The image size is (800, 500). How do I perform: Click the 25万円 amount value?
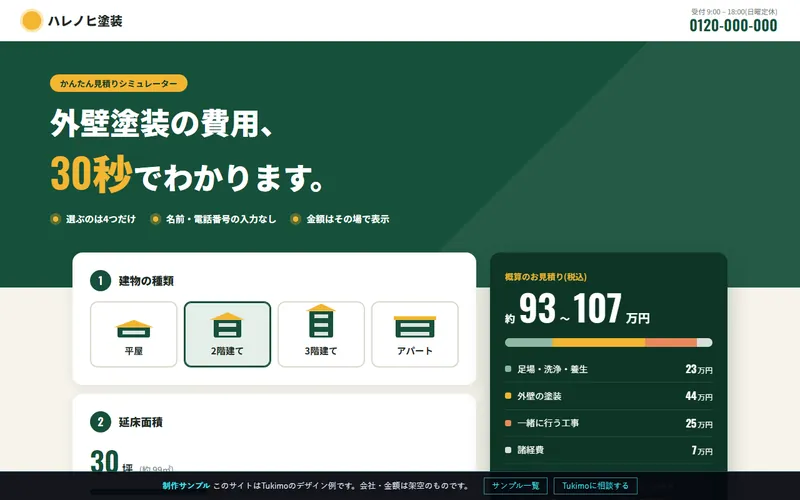(x=698, y=423)
